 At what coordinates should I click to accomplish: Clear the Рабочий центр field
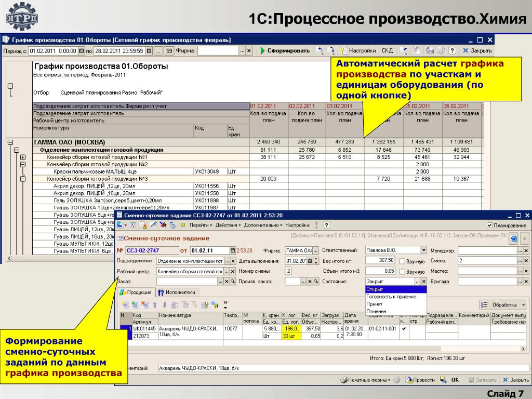coord(233,271)
